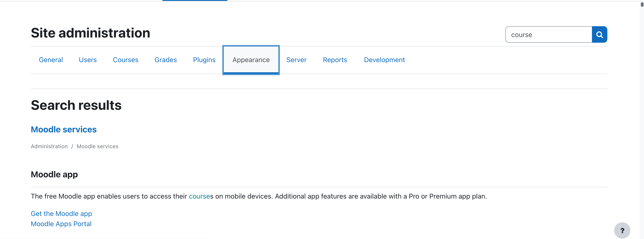Viewport: 644px width, 239px height.
Task: Select the Appearance tab
Action: 251,60
